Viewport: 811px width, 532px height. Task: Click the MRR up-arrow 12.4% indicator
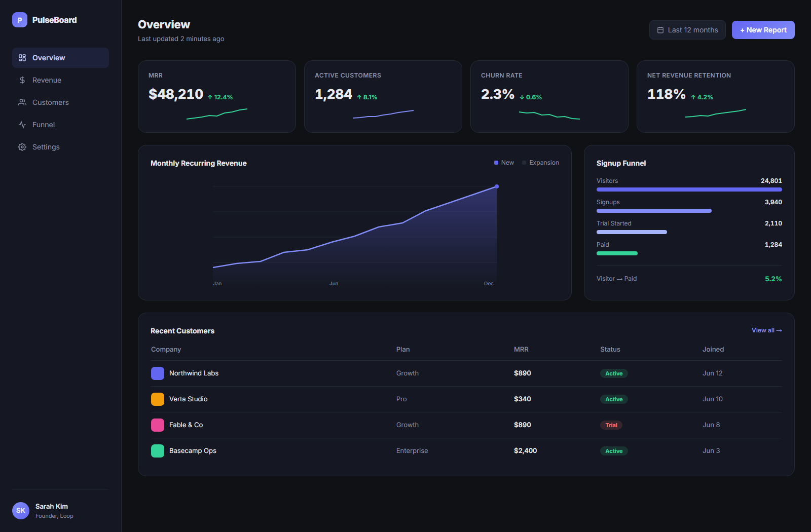click(x=220, y=97)
